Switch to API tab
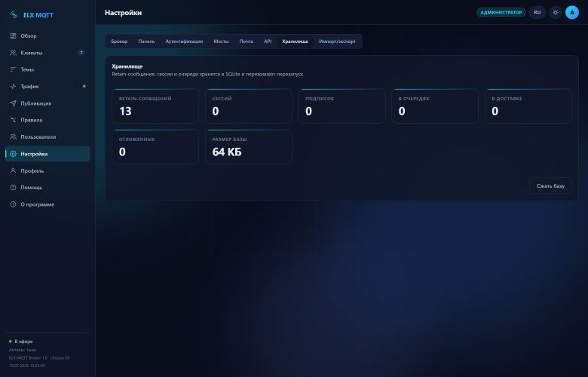Image resolution: width=588 pixels, height=377 pixels. coord(268,41)
